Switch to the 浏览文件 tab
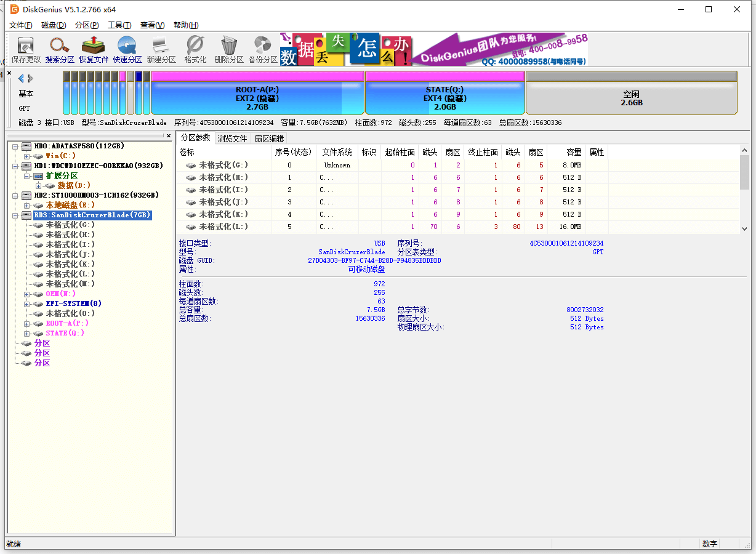756x554 pixels. (232, 138)
